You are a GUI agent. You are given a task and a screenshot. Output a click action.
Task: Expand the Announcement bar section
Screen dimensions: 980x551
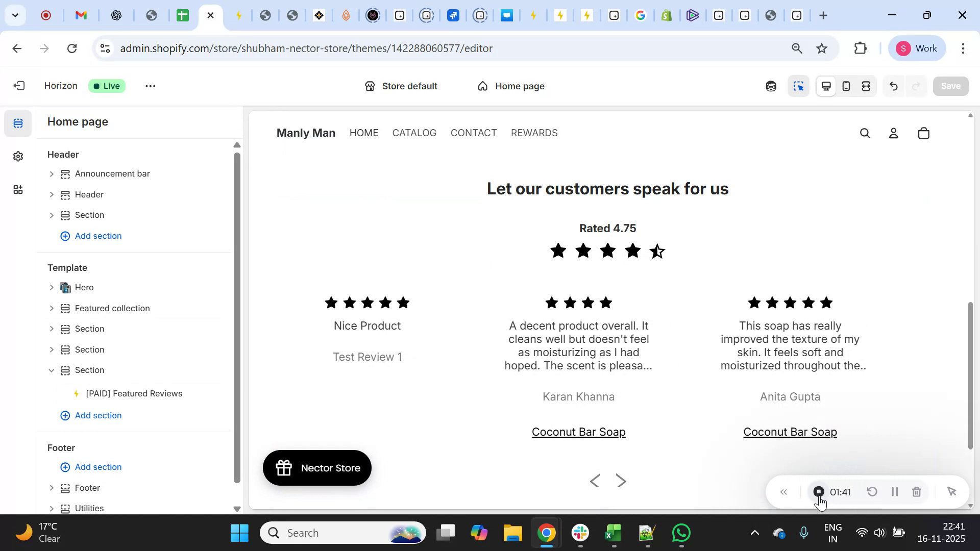click(x=51, y=173)
